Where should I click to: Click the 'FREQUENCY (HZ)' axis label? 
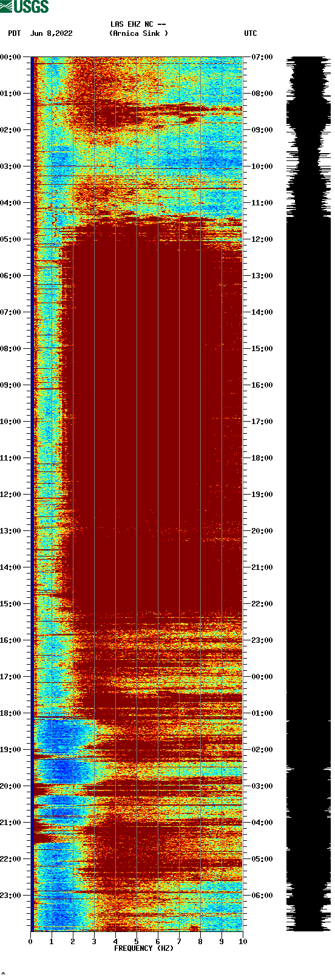pos(144,948)
